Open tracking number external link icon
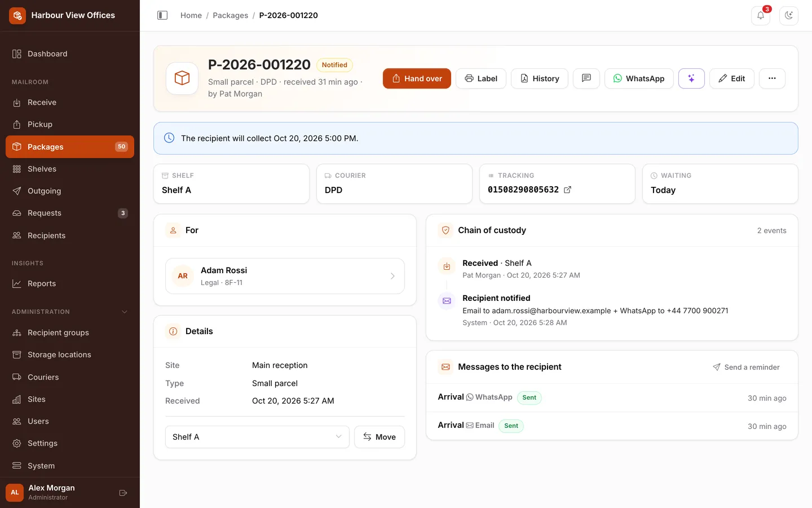Screen dimensions: 812x508 (x=567, y=190)
